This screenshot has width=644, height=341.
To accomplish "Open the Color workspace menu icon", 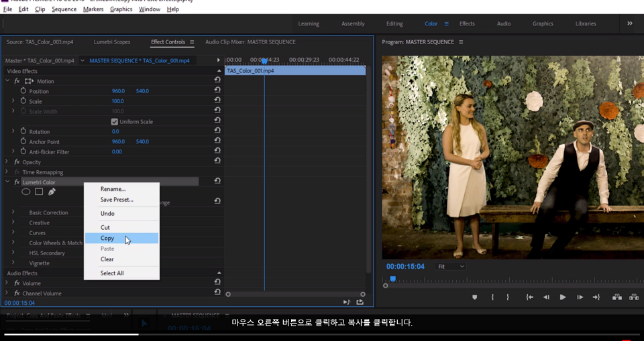I will pyautogui.click(x=447, y=24).
